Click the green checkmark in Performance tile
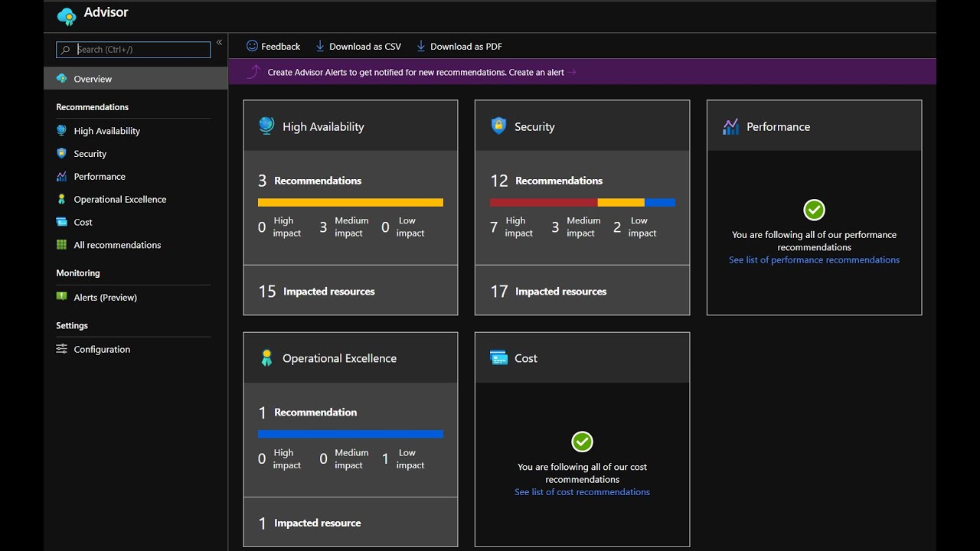 [x=814, y=210]
